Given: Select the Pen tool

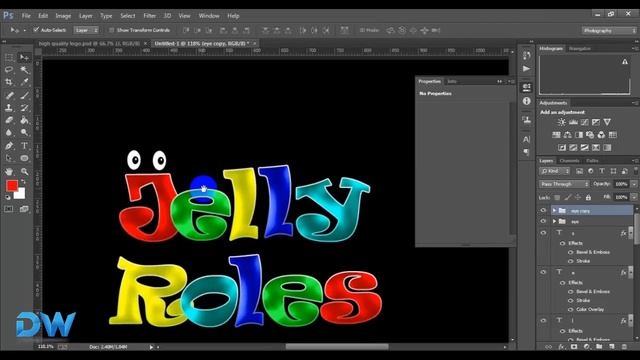Looking at the screenshot, I should 9,146.
